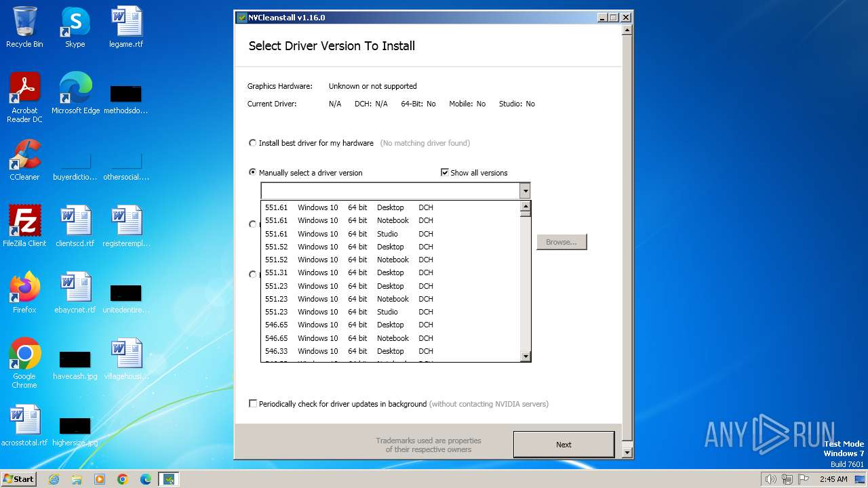
Task: Choose 551.31 Windows 10 Desktop DCH driver
Action: pyautogui.click(x=391, y=272)
